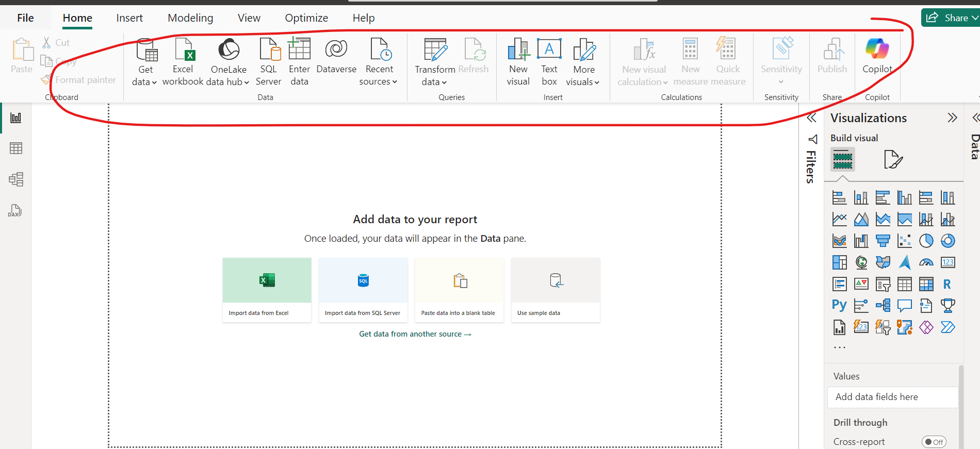Image resolution: width=980 pixels, height=449 pixels.
Task: Insert a Text box
Action: [x=549, y=62]
